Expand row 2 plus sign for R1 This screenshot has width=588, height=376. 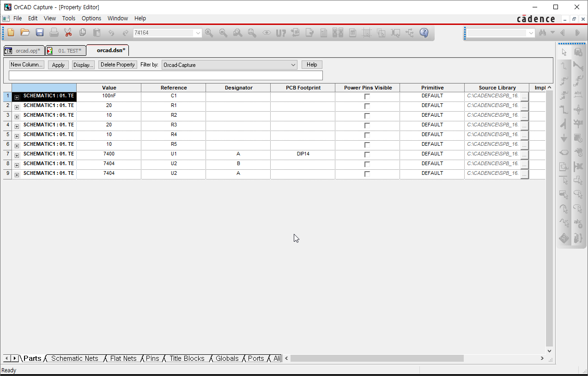(x=17, y=107)
